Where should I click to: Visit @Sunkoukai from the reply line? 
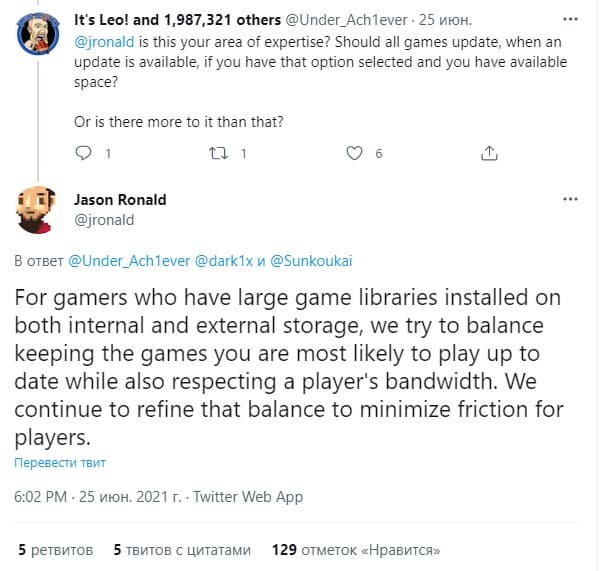pyautogui.click(x=311, y=260)
